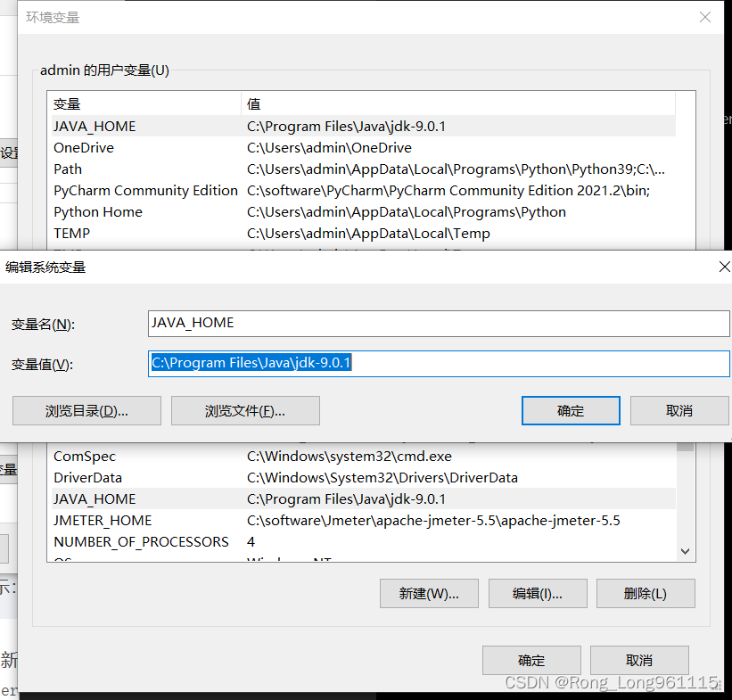Click the 编辑 edit button for system variables

pyautogui.click(x=538, y=593)
